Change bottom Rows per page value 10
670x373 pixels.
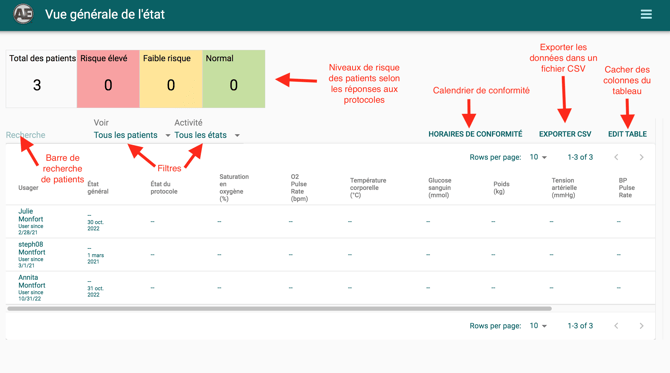pyautogui.click(x=538, y=326)
